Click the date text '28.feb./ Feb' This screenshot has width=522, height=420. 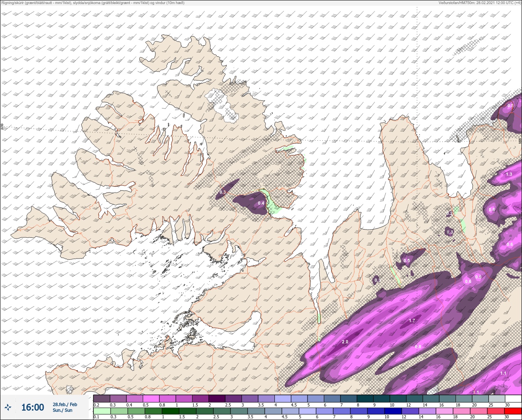(x=65, y=404)
